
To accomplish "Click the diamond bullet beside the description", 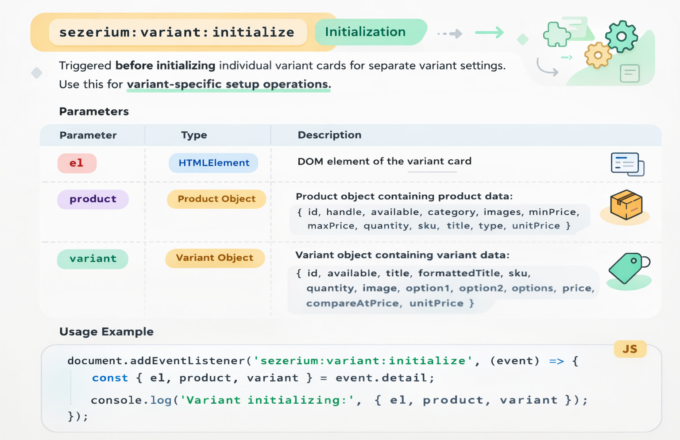I will tap(37, 73).
